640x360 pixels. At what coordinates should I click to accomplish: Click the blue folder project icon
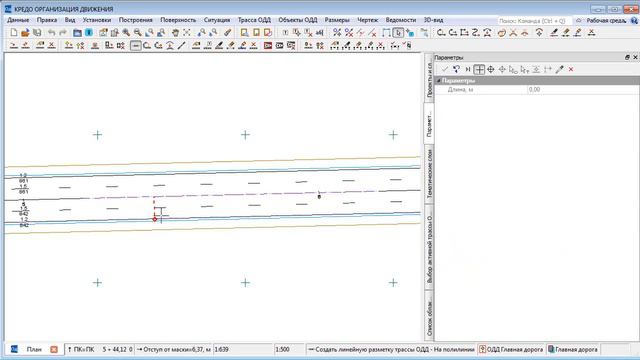coord(77,33)
